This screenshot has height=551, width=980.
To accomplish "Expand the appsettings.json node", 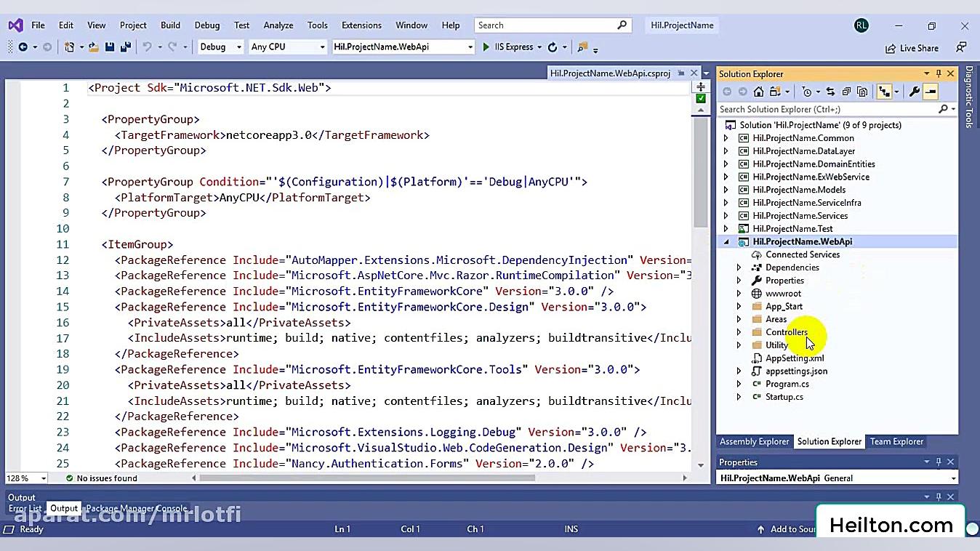I will (739, 371).
